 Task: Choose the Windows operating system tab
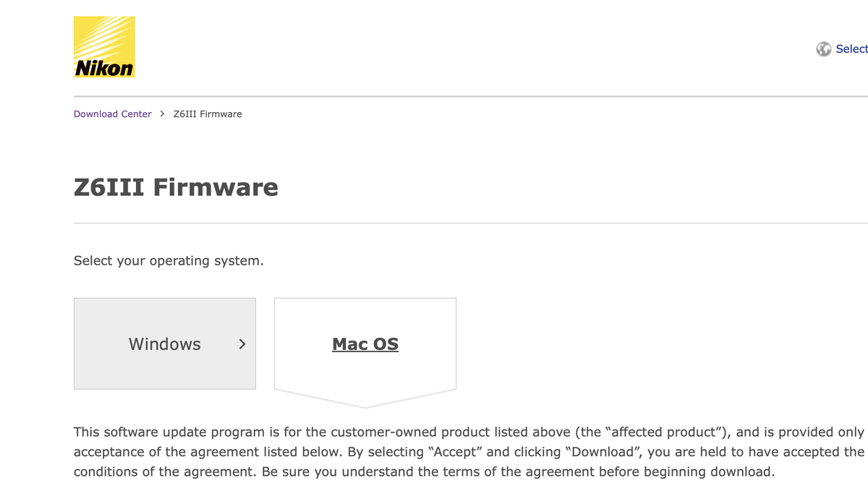[165, 343]
